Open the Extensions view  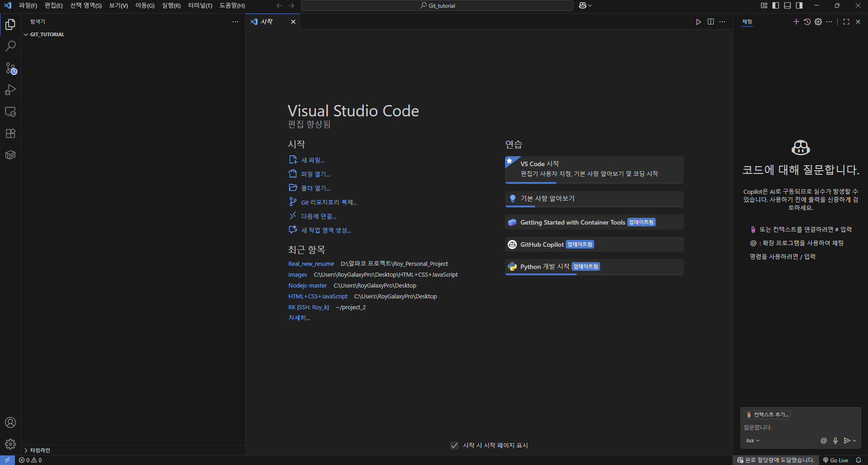point(10,133)
